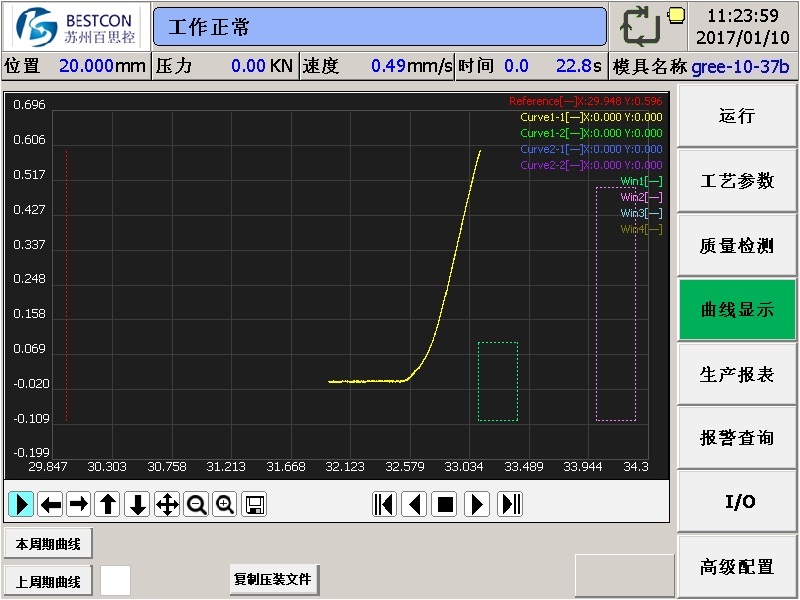Click the date 2017/01/10

point(743,37)
